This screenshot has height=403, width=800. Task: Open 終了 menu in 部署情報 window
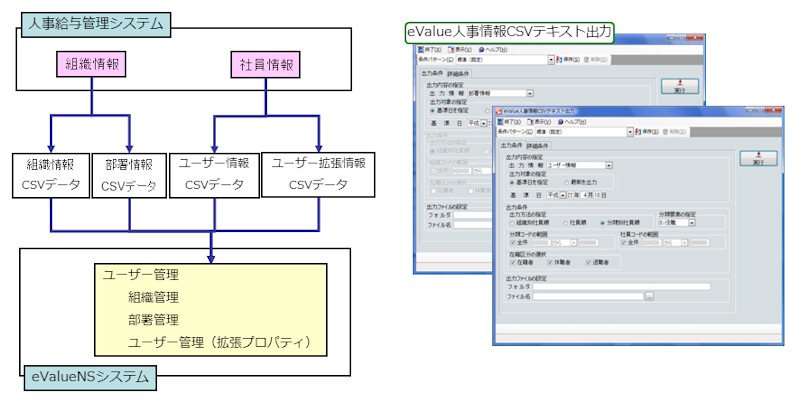tap(430, 50)
